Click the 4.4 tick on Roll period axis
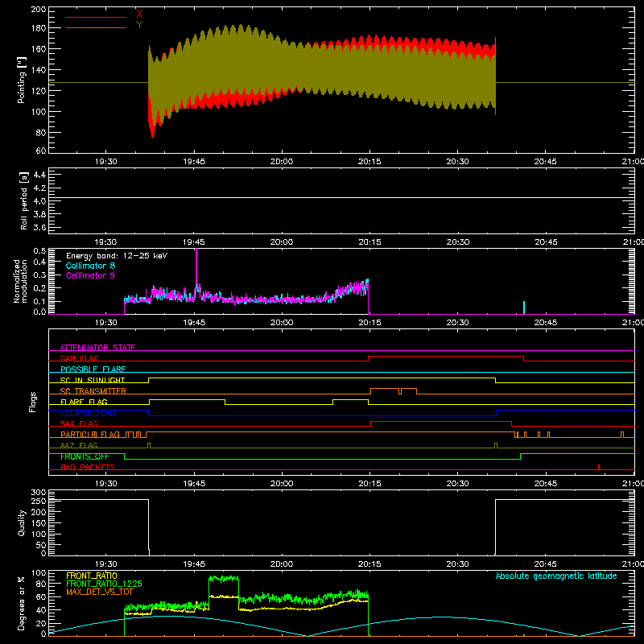 pos(39,175)
